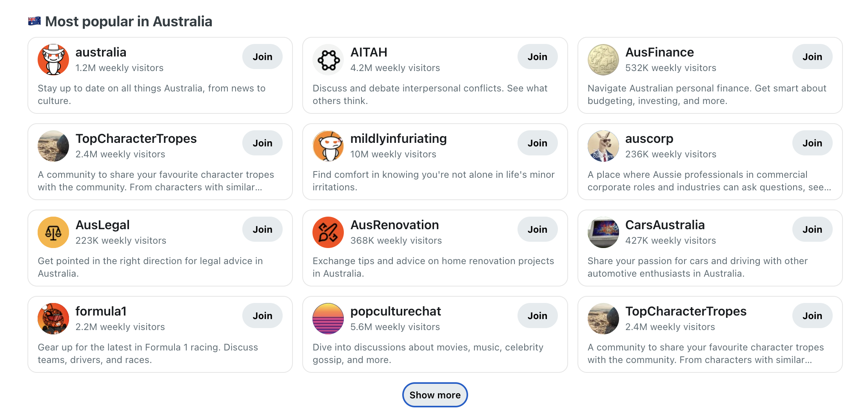The width and height of the screenshot is (868, 416).
Task: Open the AusLegal scales icon
Action: 53,232
